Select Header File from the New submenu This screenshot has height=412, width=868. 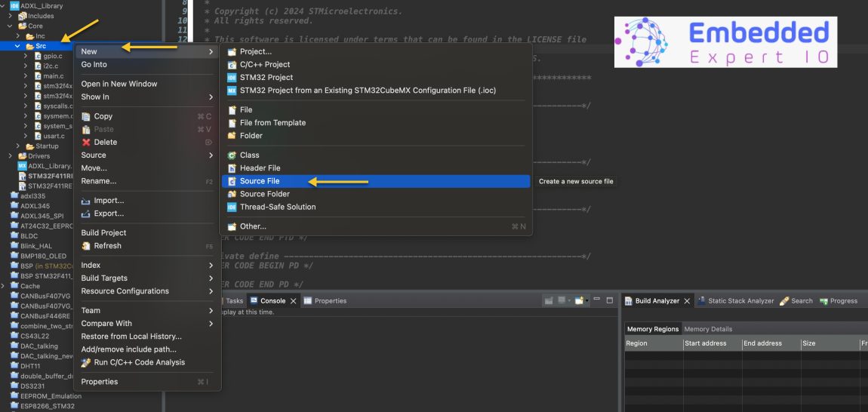pos(260,168)
